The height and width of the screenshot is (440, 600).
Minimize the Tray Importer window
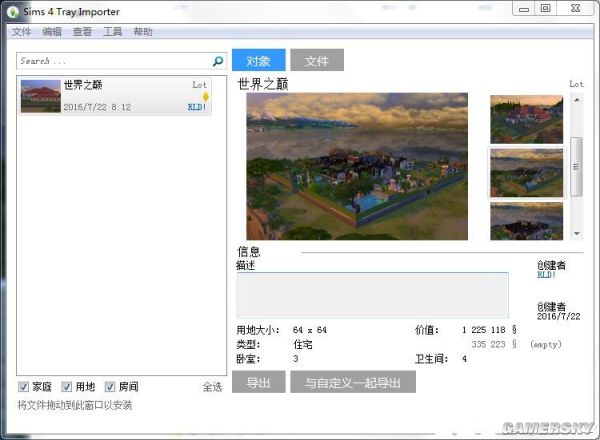pos(524,8)
